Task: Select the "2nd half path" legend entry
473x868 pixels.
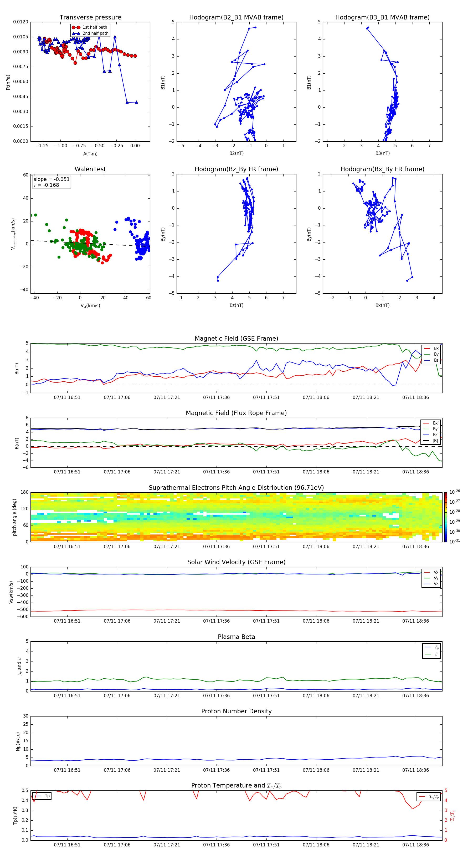Action: coord(91,33)
